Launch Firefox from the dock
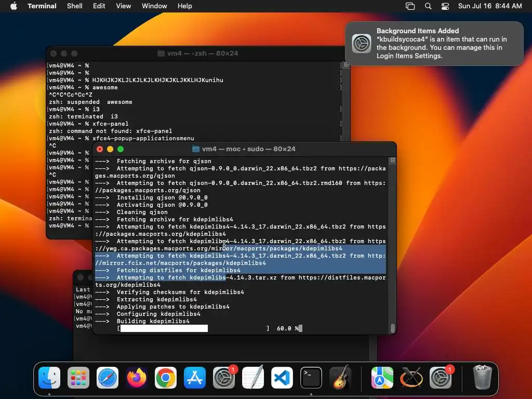This screenshot has width=532, height=399. (x=137, y=378)
